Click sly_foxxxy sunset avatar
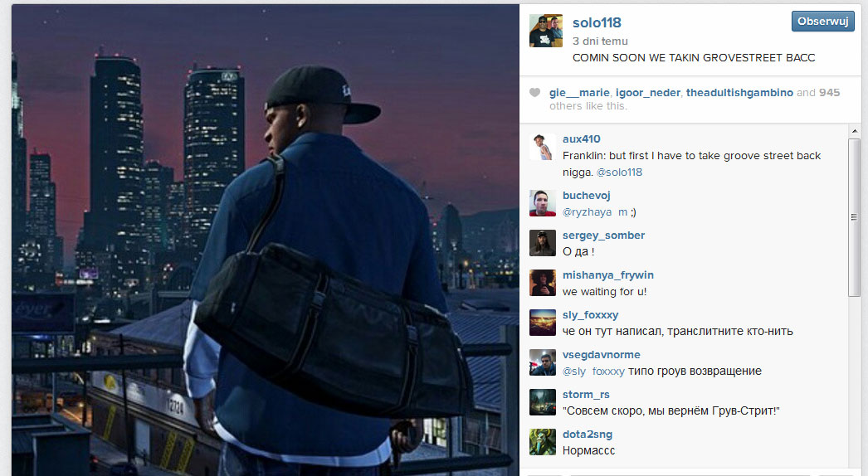 click(x=543, y=323)
